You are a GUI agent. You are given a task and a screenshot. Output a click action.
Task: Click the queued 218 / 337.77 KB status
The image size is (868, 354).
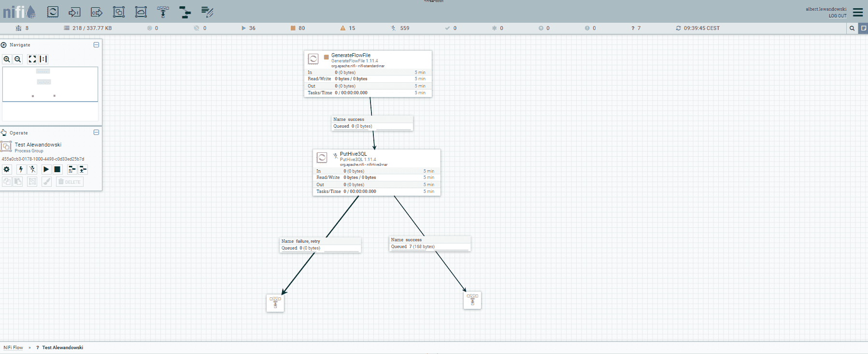88,28
